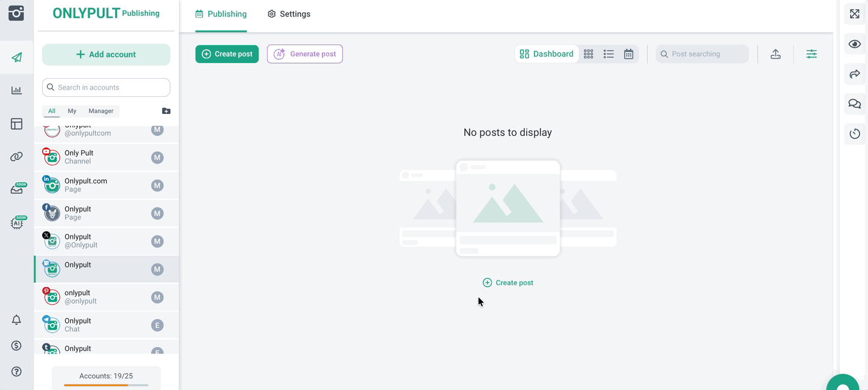Screen dimensions: 868x390
Task: Open the filter sliders icon
Action: point(811,54)
